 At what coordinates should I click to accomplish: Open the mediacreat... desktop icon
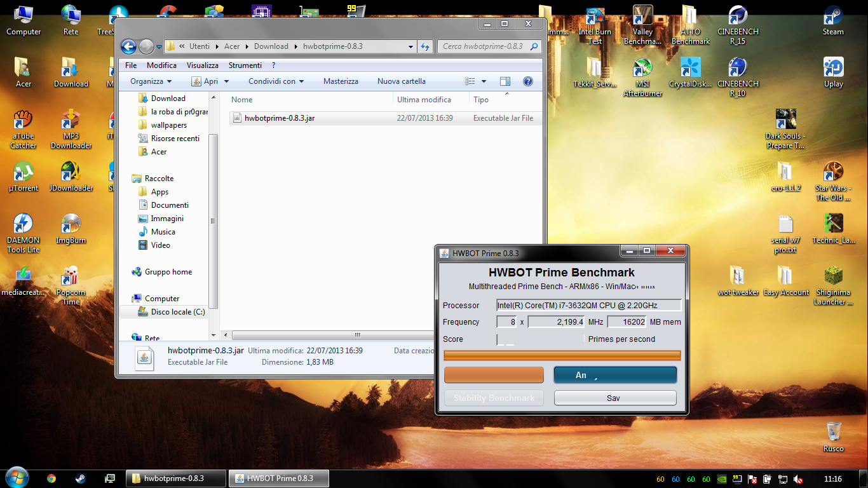coord(24,281)
